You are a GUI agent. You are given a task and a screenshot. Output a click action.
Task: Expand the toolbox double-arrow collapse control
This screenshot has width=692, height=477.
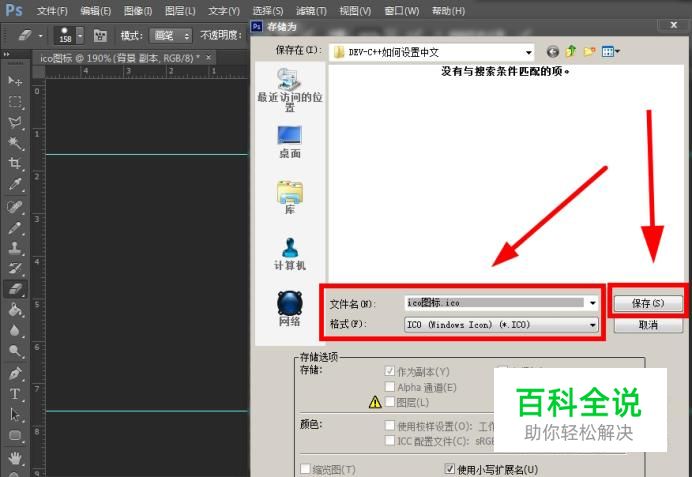coord(6,54)
